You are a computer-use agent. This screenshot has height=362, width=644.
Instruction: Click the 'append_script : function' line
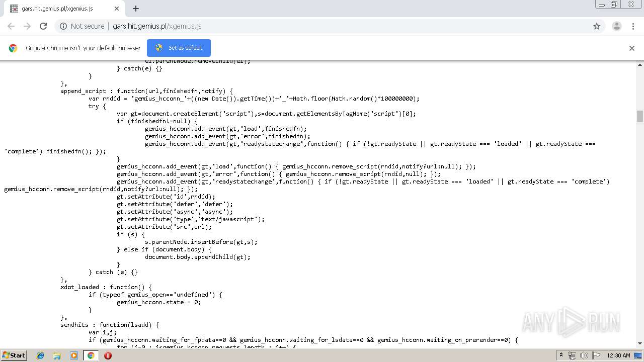point(146,91)
